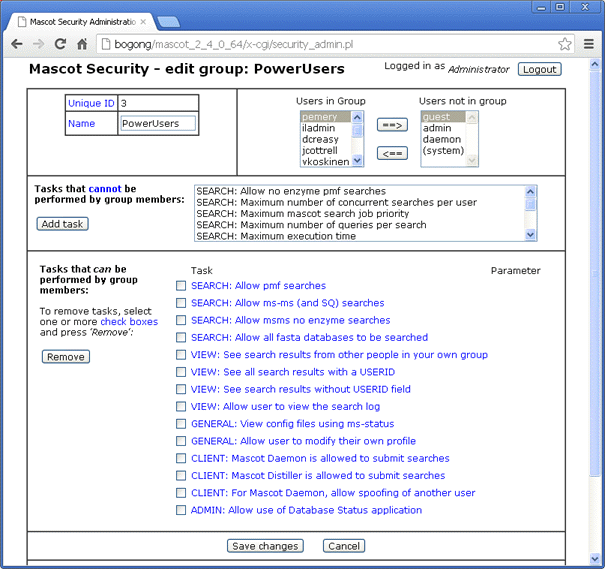Click the page scrollbar up arrow
This screenshot has height=569, width=605.
(595, 64)
